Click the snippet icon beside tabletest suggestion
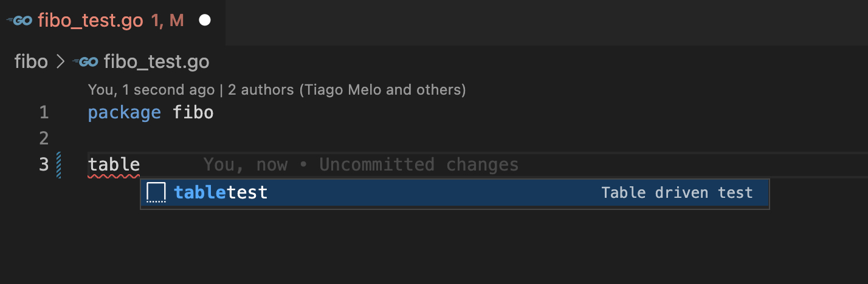The height and width of the screenshot is (284, 868). click(x=156, y=193)
